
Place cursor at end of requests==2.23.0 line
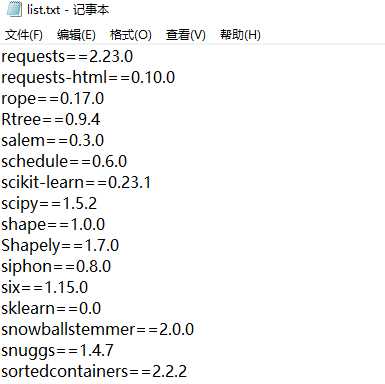pyautogui.click(x=133, y=56)
